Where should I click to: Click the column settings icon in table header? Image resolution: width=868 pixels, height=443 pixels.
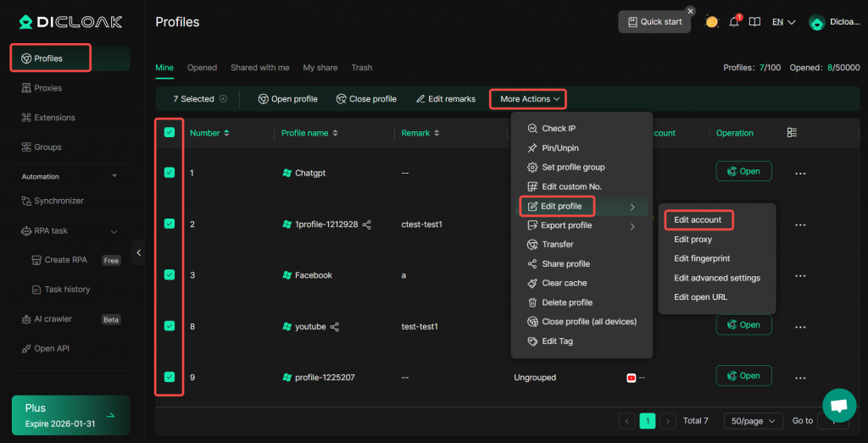point(792,133)
